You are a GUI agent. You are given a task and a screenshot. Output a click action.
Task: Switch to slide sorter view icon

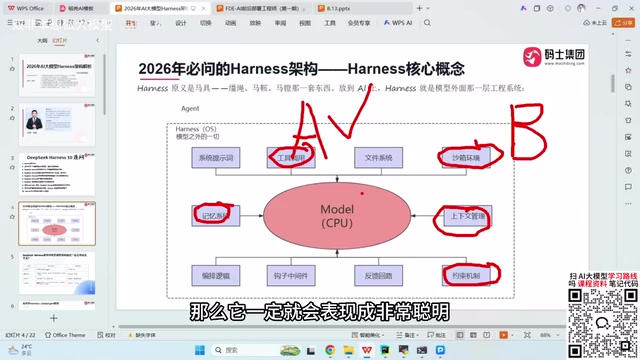[473, 335]
